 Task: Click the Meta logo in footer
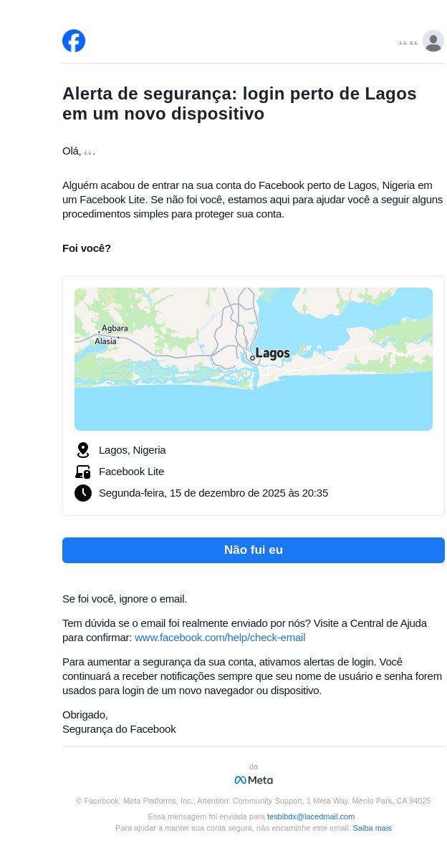[x=254, y=780]
